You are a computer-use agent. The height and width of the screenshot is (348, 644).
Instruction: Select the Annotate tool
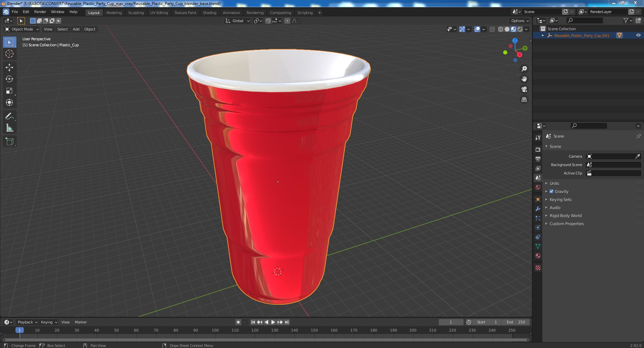(x=9, y=116)
